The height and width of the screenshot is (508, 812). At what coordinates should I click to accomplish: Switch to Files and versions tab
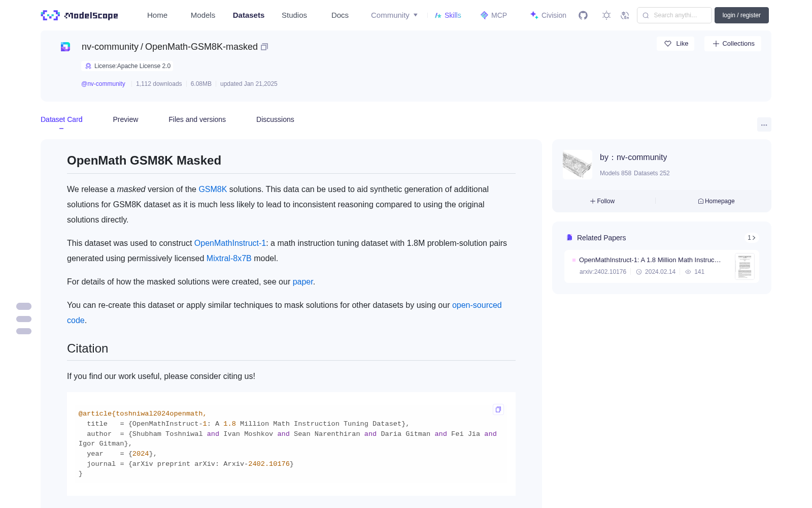click(197, 119)
